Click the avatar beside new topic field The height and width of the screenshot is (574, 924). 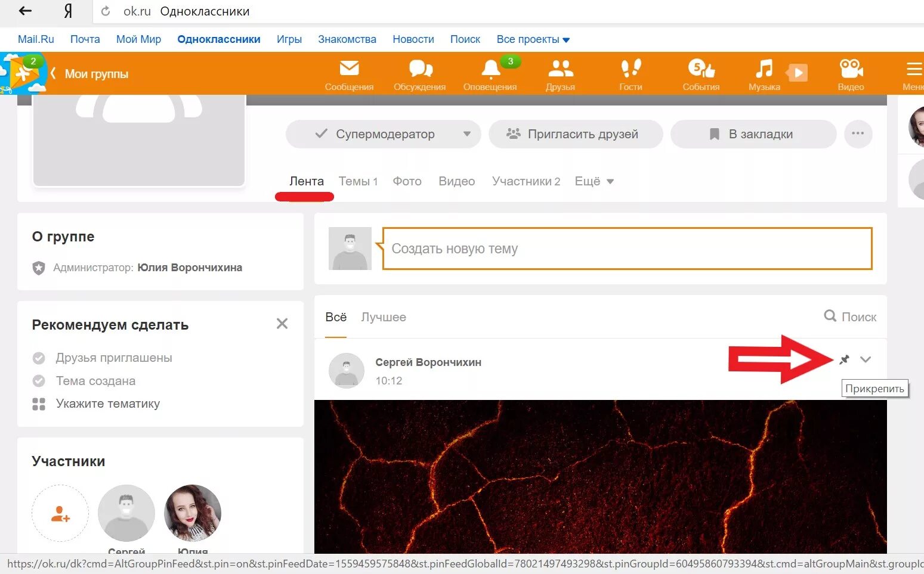350,249
